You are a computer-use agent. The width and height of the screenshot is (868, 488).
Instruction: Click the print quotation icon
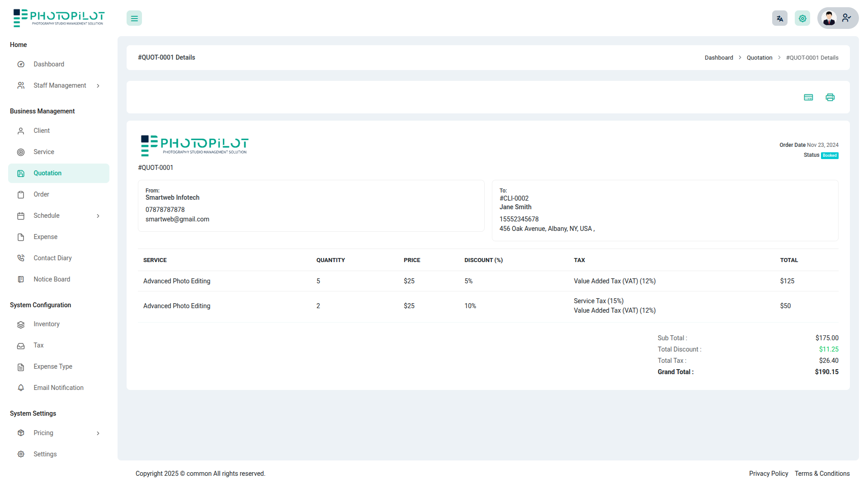(x=830, y=97)
